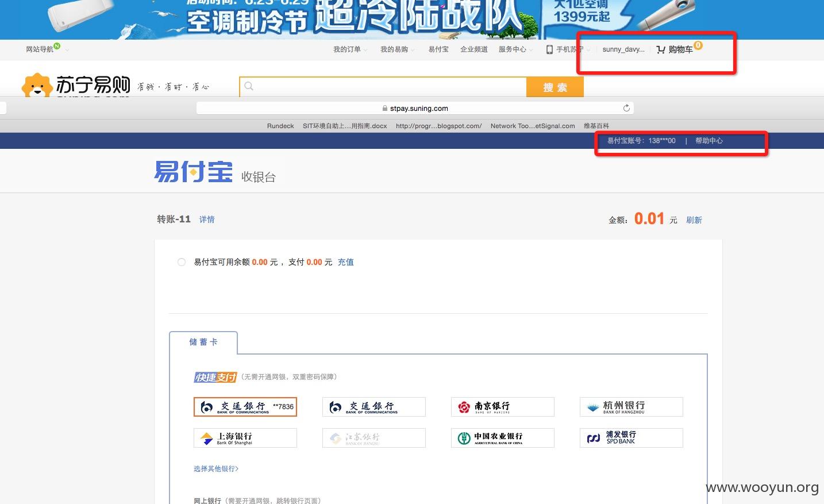The width and height of the screenshot is (824, 504).
Task: Open 易付宝 in top navigation
Action: coord(438,49)
